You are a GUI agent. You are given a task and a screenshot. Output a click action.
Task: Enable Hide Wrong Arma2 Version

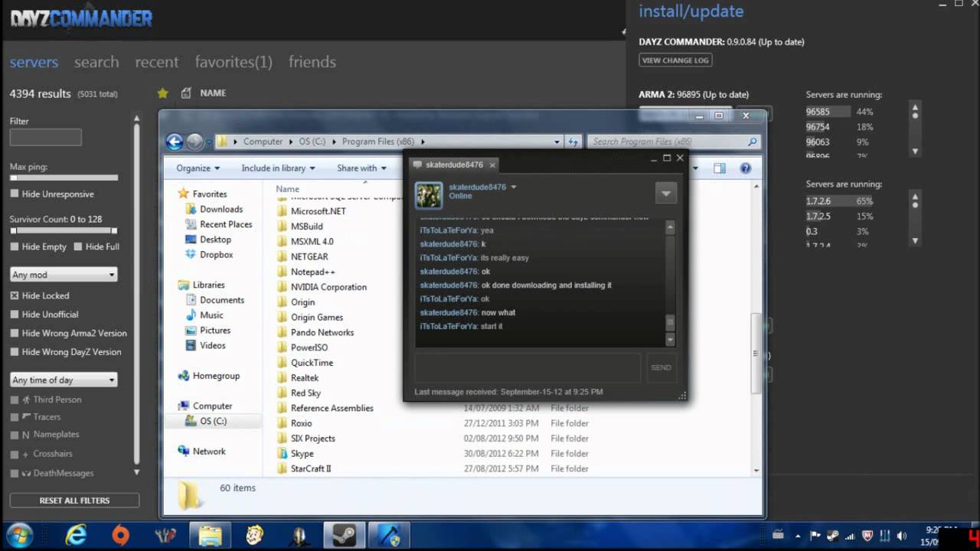tap(15, 334)
